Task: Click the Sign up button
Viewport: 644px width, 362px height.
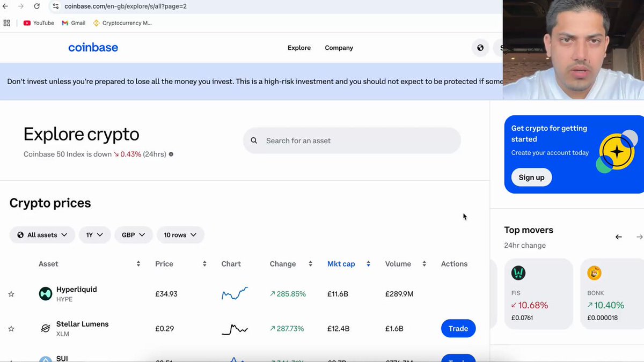Action: 531,178
